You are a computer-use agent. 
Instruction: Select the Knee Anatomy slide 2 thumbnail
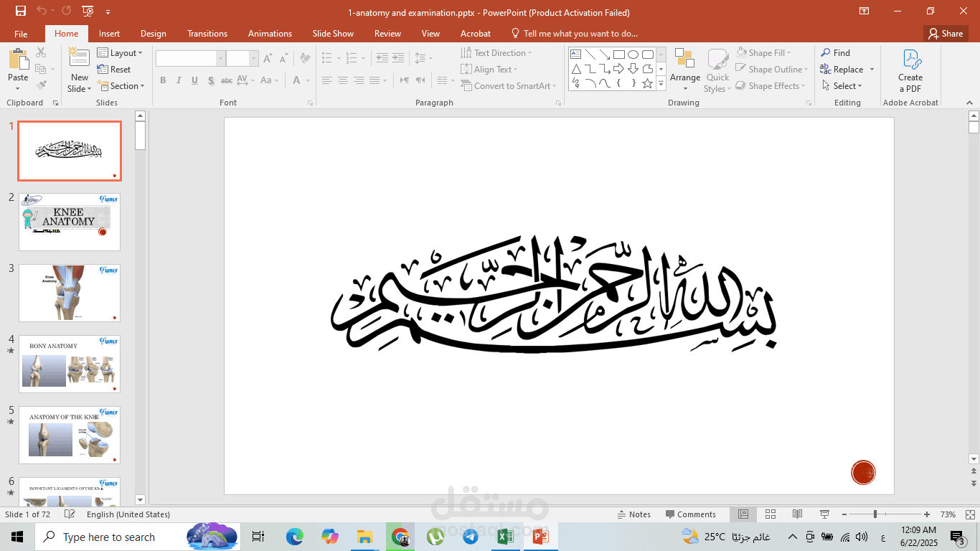coord(70,222)
